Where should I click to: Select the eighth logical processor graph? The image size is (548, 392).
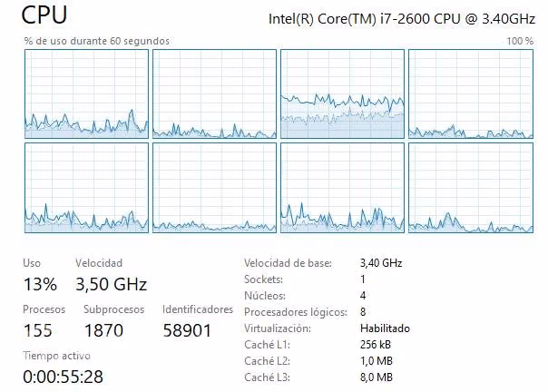471,188
